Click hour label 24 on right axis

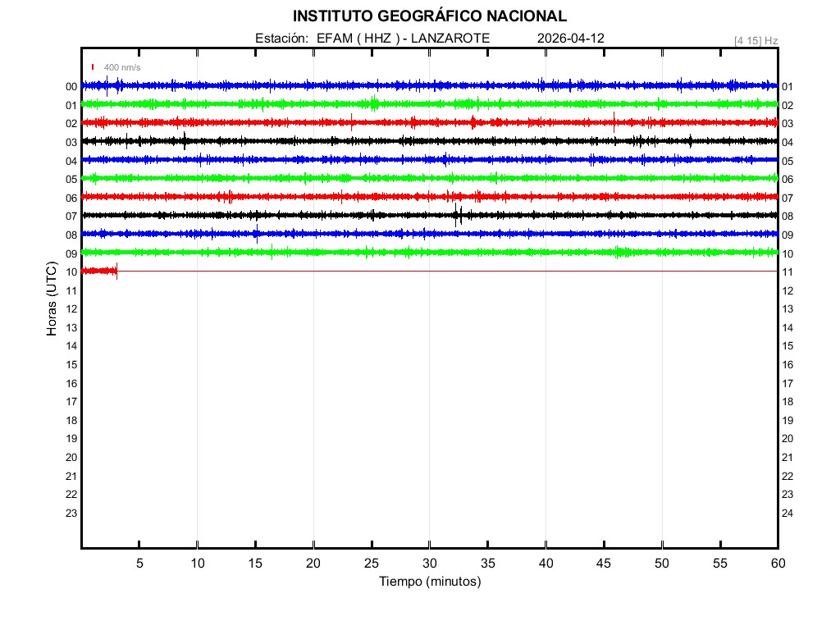[x=787, y=513]
